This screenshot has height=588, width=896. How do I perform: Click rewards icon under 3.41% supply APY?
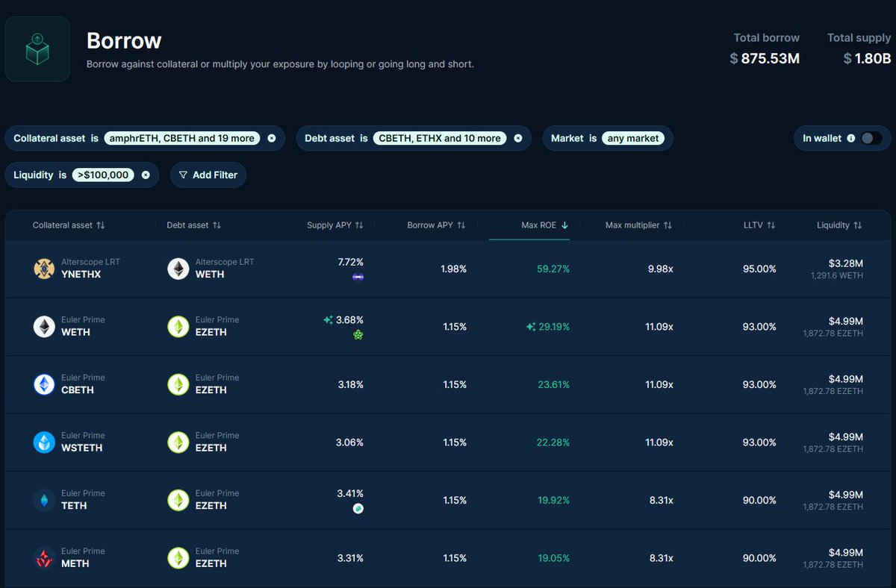pyautogui.click(x=358, y=509)
